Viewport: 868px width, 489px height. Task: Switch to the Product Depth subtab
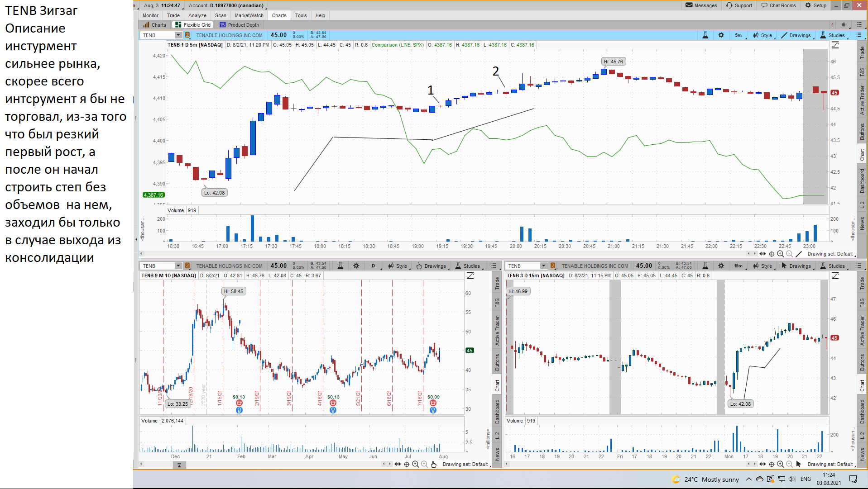(x=240, y=25)
